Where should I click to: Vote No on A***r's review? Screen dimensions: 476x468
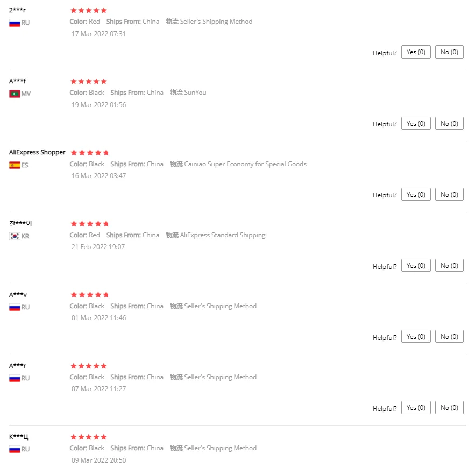coord(449,408)
